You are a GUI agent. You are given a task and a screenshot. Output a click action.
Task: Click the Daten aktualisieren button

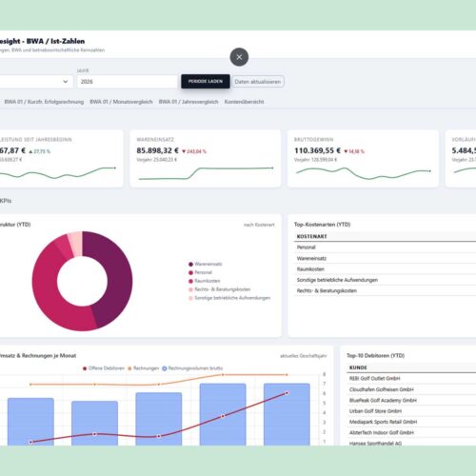click(x=258, y=82)
